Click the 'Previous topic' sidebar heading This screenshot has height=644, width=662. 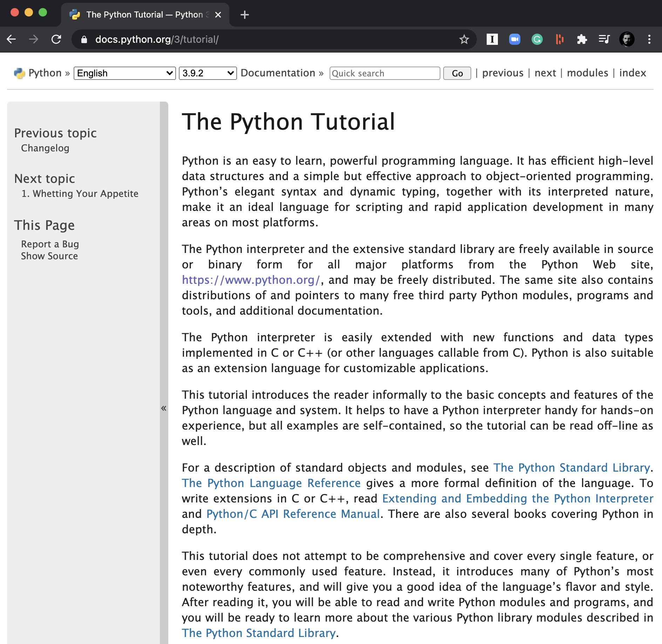[55, 133]
